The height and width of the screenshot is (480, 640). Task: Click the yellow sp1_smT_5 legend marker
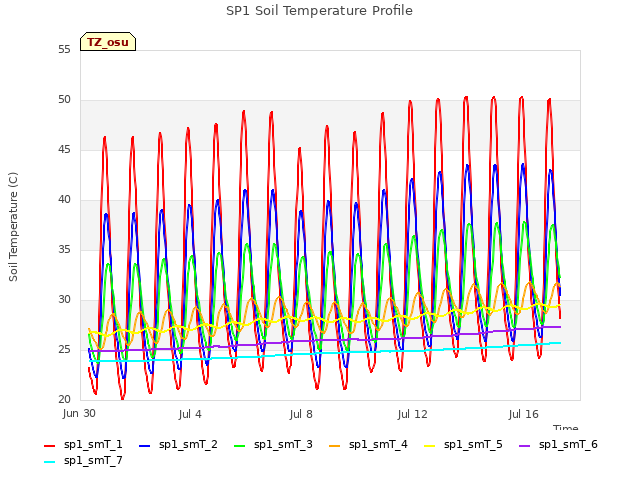(429, 446)
